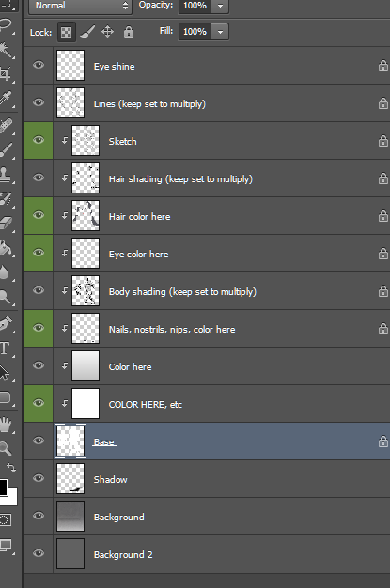Screen dimensions: 390x588
Task: Select the Eyedropper tool
Action: 6,99
